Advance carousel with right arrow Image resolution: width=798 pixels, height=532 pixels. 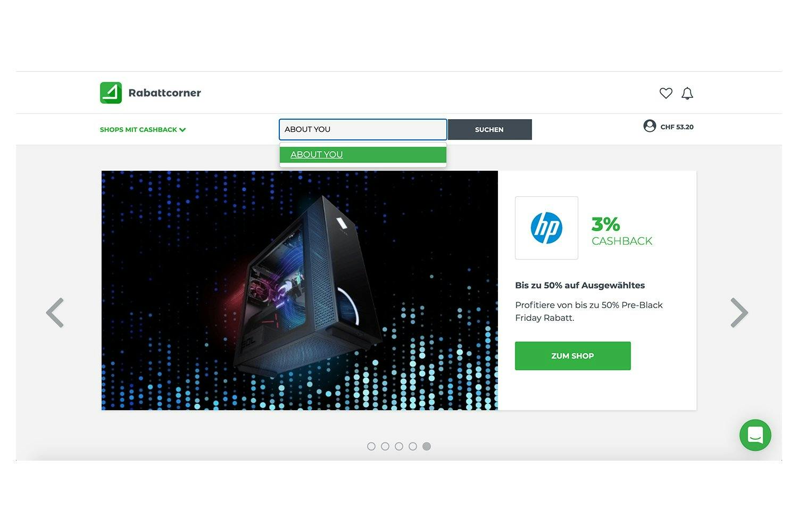pyautogui.click(x=739, y=313)
